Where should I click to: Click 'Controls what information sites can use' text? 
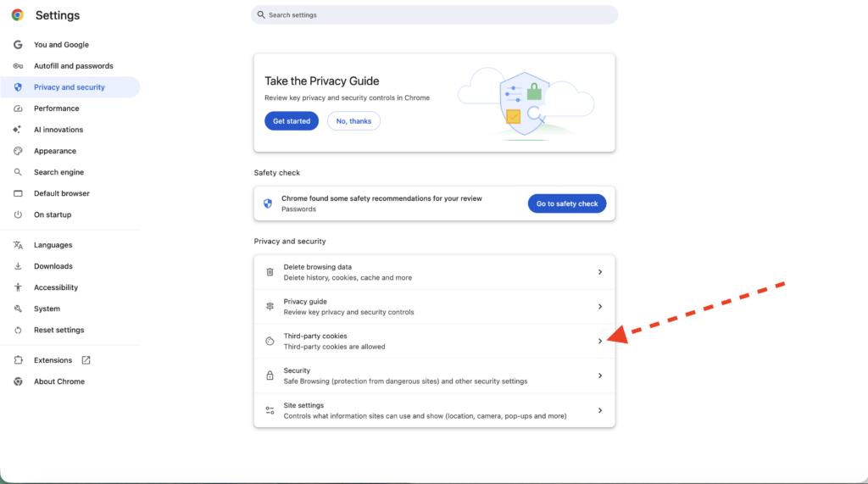(x=426, y=416)
